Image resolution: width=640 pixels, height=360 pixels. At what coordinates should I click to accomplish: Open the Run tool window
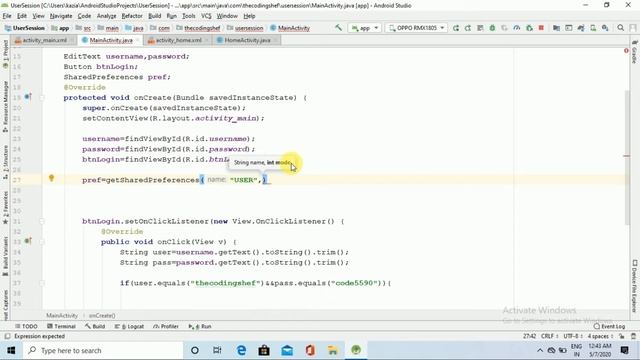[200, 326]
